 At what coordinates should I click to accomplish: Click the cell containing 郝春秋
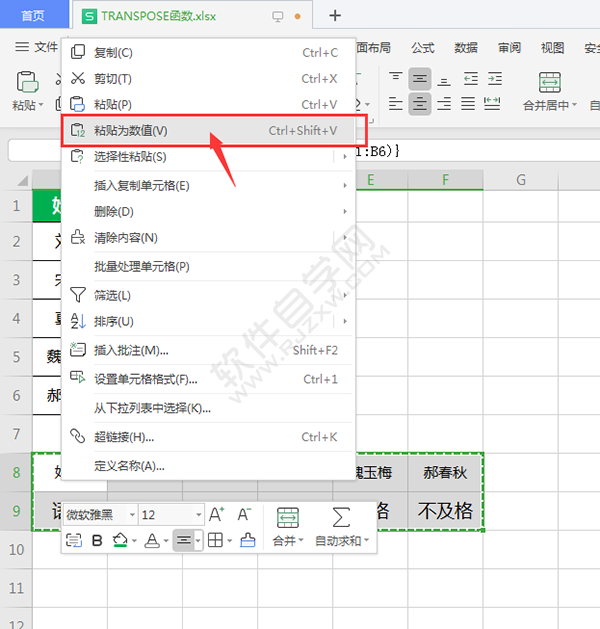[x=445, y=472]
